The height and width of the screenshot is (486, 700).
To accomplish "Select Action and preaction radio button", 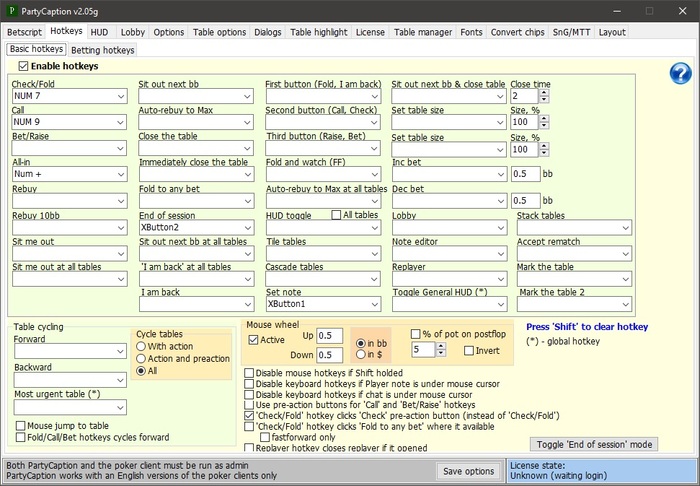I will coord(141,358).
